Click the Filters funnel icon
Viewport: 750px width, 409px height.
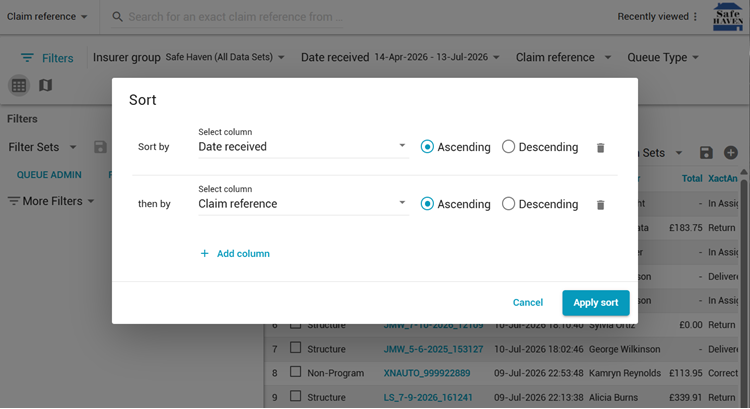pos(27,58)
